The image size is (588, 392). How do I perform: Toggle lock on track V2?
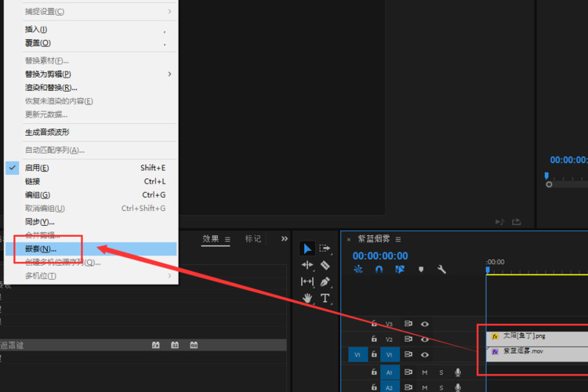(x=374, y=339)
